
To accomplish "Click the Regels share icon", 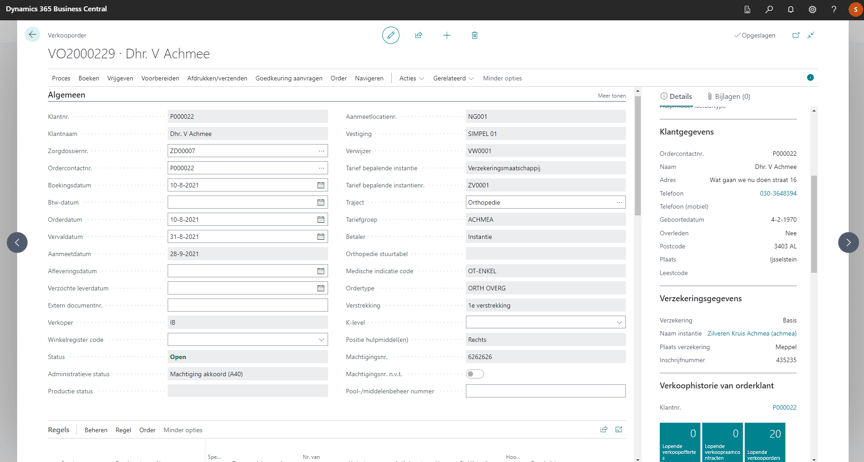I will 603,429.
